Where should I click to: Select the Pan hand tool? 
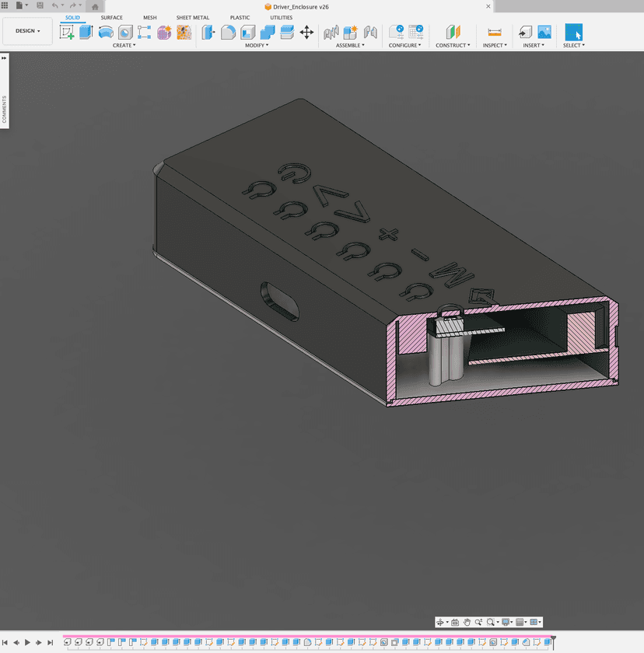(x=467, y=622)
